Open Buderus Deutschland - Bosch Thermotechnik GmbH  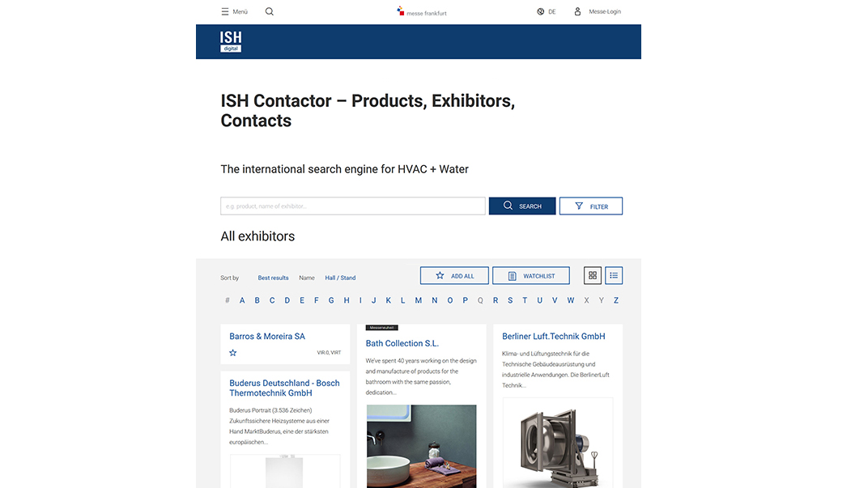tap(284, 388)
